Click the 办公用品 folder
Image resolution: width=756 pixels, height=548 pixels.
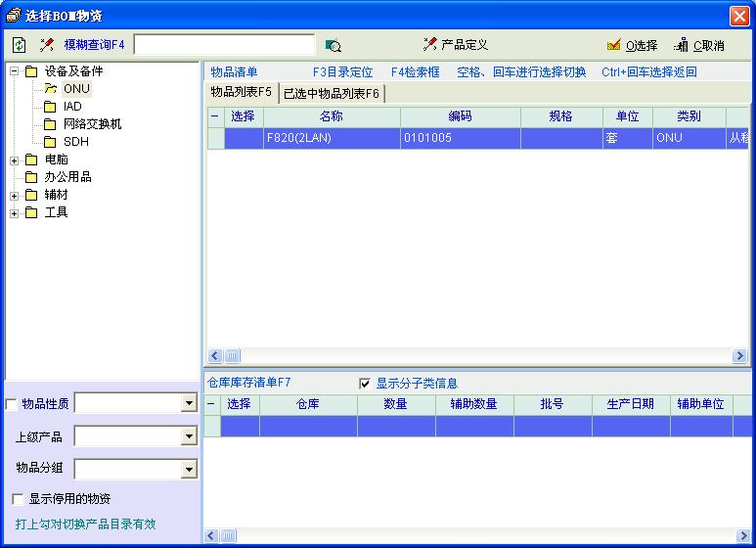point(67,177)
